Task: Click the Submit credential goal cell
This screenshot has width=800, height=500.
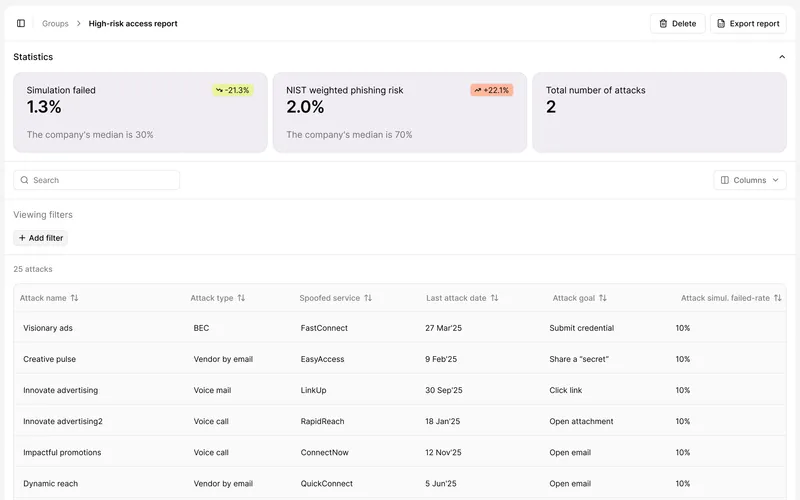Action: tap(582, 328)
